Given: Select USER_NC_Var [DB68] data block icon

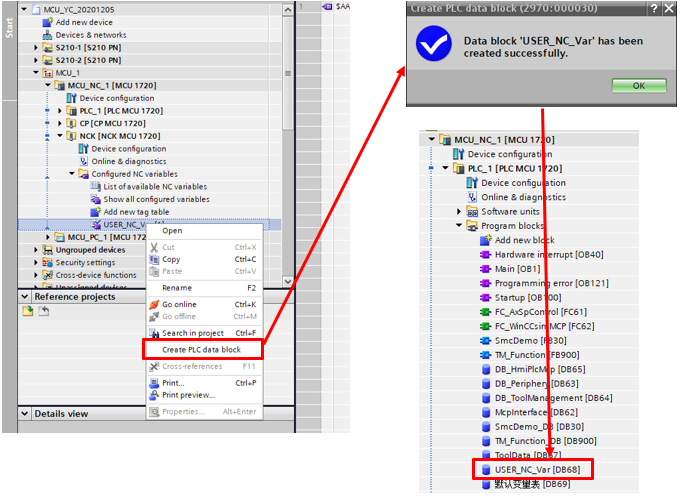Looking at the screenshot, I should point(486,470).
